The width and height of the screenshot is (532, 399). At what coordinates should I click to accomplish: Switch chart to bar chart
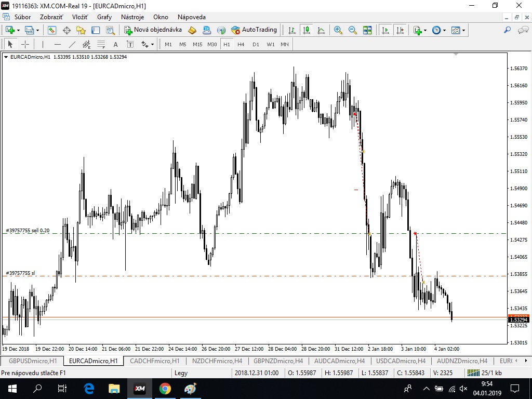click(292, 30)
